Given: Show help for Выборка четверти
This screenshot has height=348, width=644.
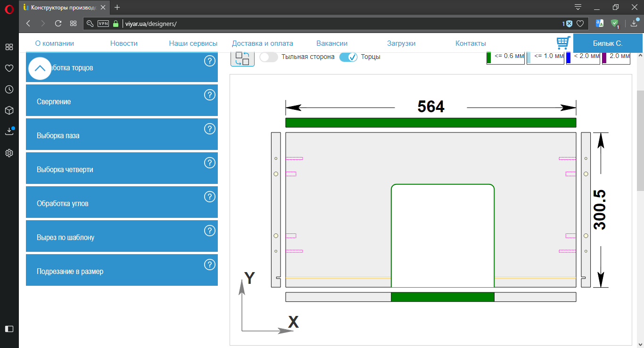Looking at the screenshot, I should [210, 163].
